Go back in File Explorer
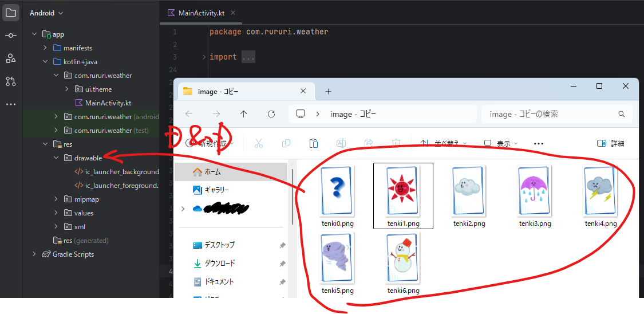Viewport: 644px width, 314px height. tap(189, 114)
